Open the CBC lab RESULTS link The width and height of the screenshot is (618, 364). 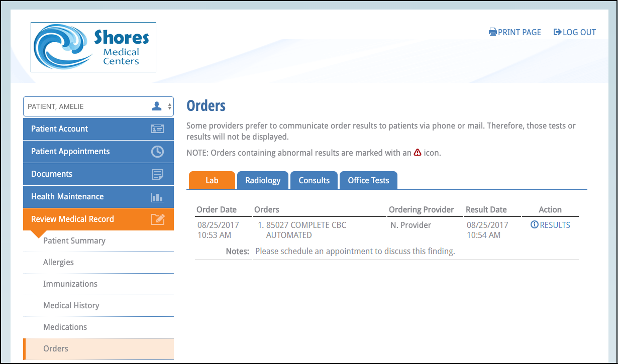(x=554, y=225)
